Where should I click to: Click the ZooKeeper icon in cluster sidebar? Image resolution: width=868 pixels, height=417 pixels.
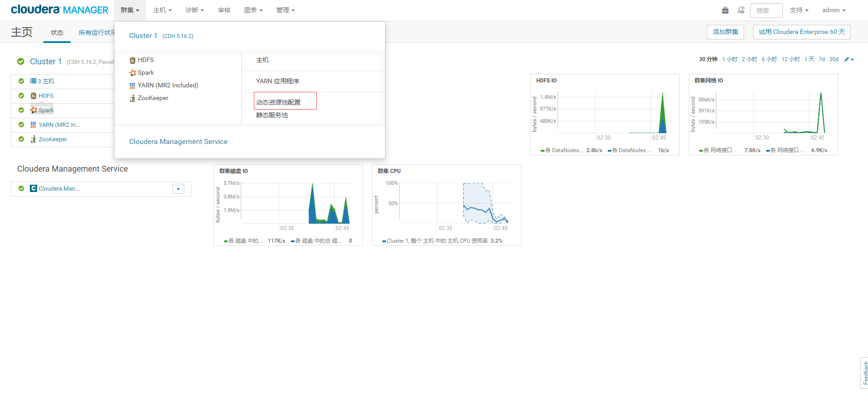(x=33, y=139)
